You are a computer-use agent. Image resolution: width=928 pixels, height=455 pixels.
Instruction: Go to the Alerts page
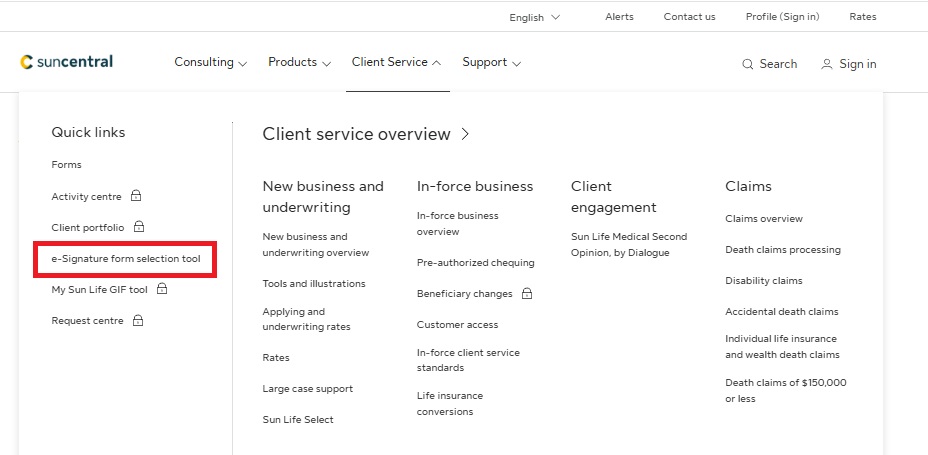(619, 17)
